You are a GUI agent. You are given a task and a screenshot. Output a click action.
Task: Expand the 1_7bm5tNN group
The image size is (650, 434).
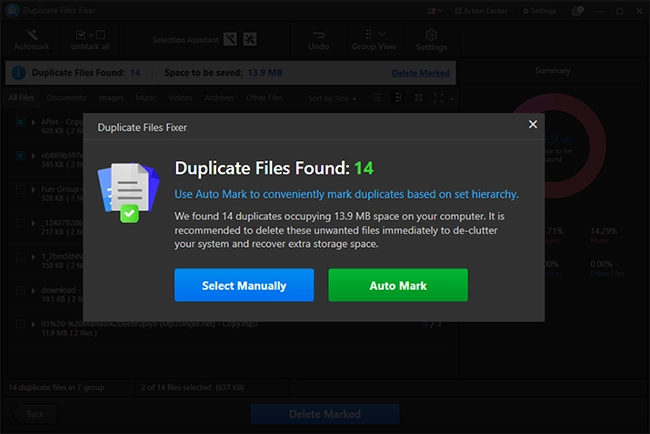[33, 257]
